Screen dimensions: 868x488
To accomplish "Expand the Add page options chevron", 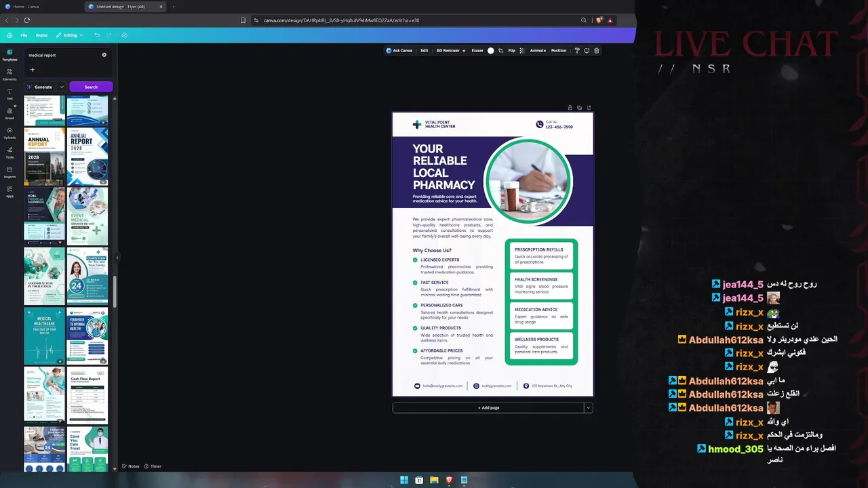I will click(x=589, y=408).
